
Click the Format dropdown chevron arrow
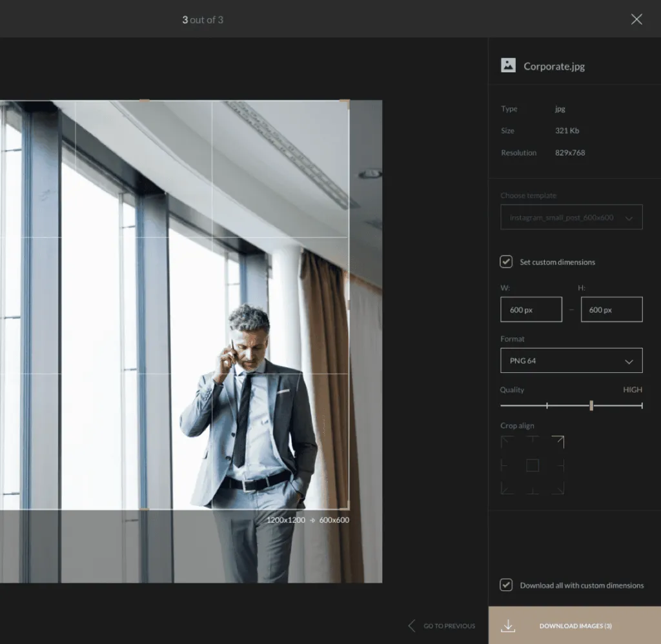point(629,361)
